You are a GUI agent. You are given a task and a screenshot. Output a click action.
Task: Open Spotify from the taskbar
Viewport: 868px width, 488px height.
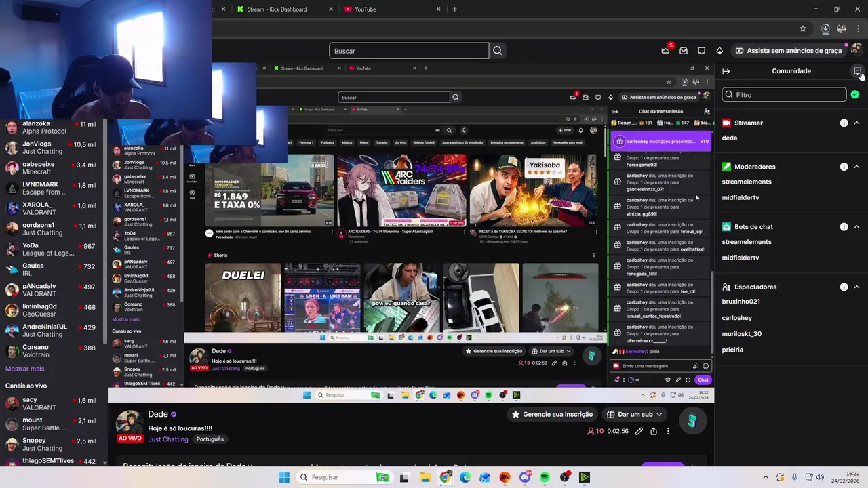tap(545, 478)
